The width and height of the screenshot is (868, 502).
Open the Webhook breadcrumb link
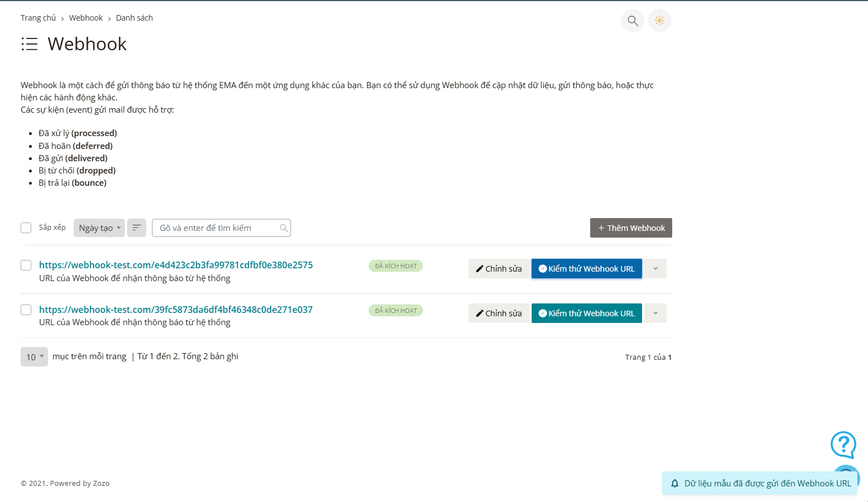point(86,18)
